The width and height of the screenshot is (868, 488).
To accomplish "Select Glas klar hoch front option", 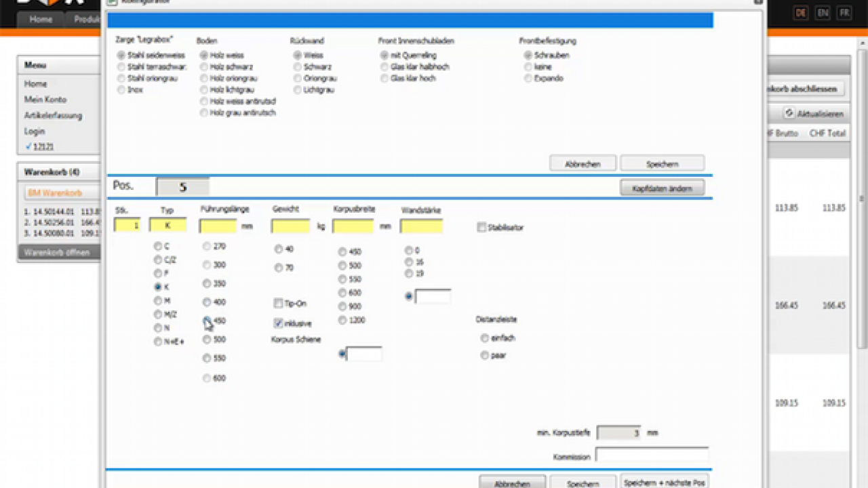I will pyautogui.click(x=384, y=79).
